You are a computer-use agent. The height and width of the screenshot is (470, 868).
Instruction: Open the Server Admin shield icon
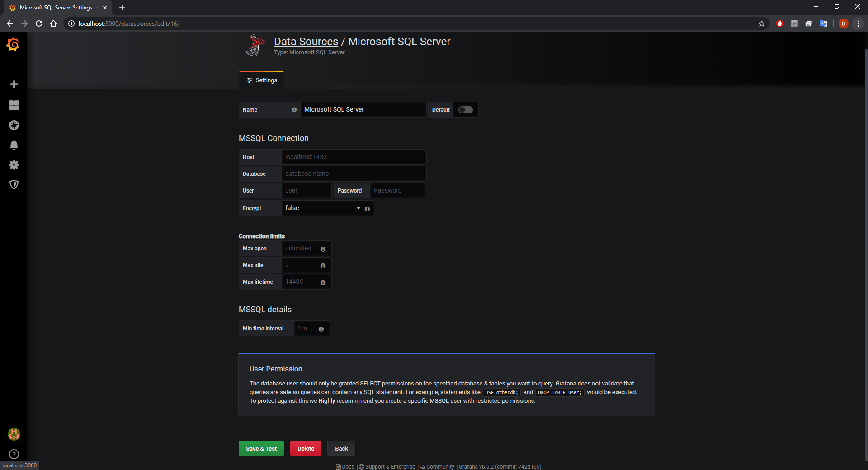(14, 185)
